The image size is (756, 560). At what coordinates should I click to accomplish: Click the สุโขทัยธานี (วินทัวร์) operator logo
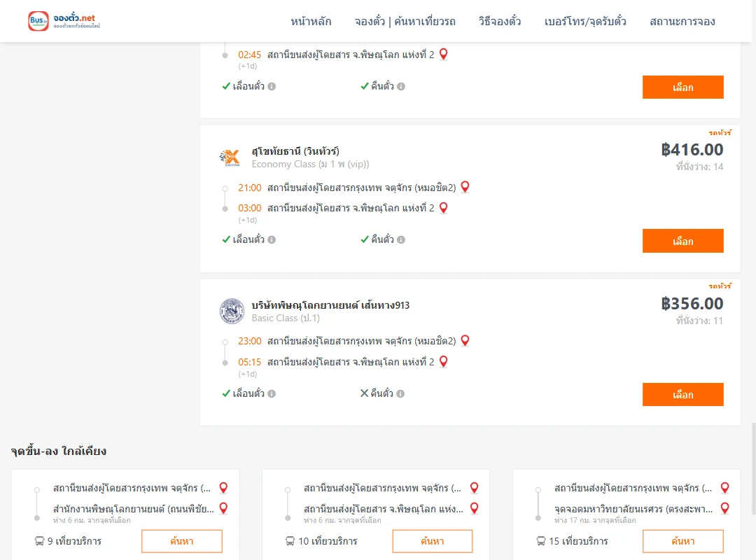coord(230,157)
